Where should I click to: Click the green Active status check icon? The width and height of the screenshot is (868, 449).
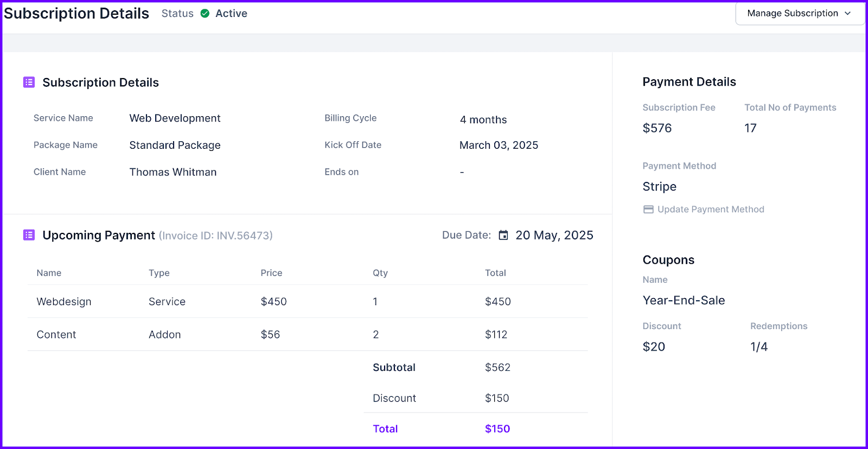(205, 14)
